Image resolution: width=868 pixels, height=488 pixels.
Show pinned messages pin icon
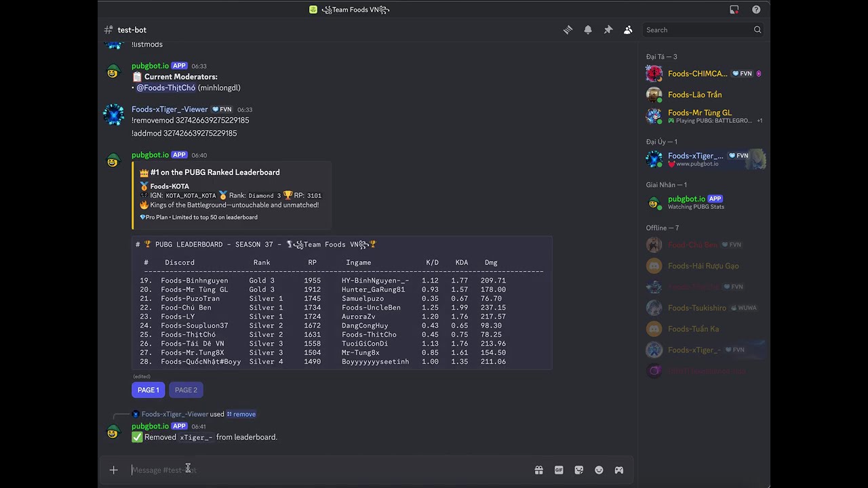coord(608,30)
